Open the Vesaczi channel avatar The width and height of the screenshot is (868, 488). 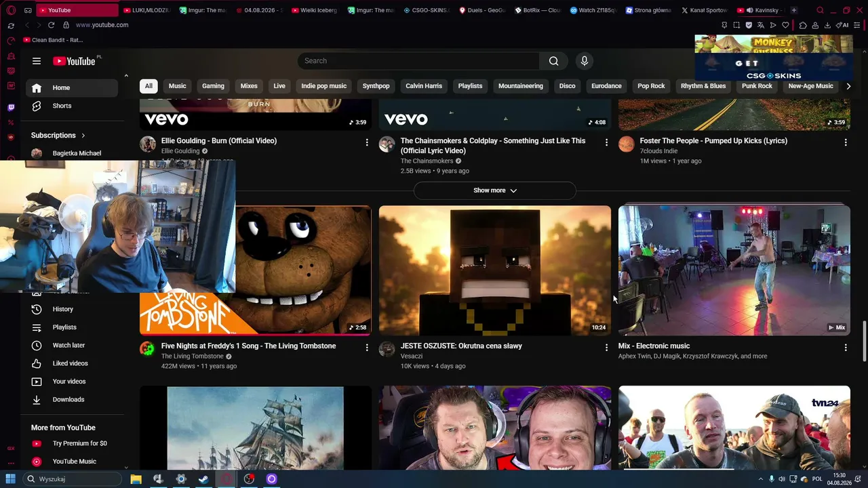point(387,349)
